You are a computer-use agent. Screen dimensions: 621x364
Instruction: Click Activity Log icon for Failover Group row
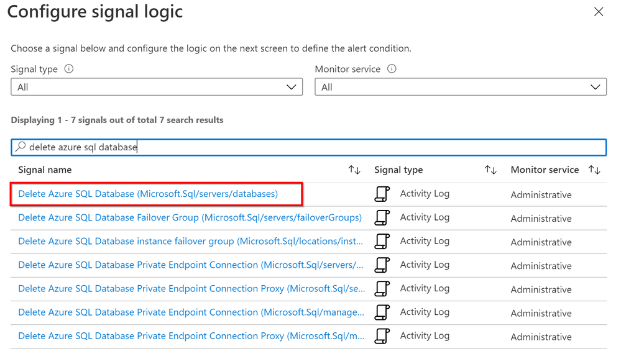[x=382, y=217]
